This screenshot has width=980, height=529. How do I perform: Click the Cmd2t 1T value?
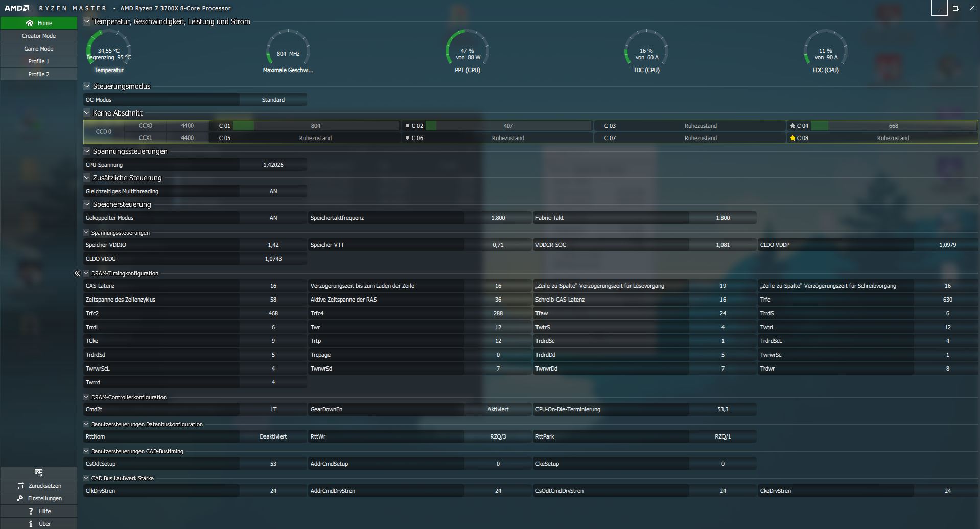pyautogui.click(x=273, y=409)
